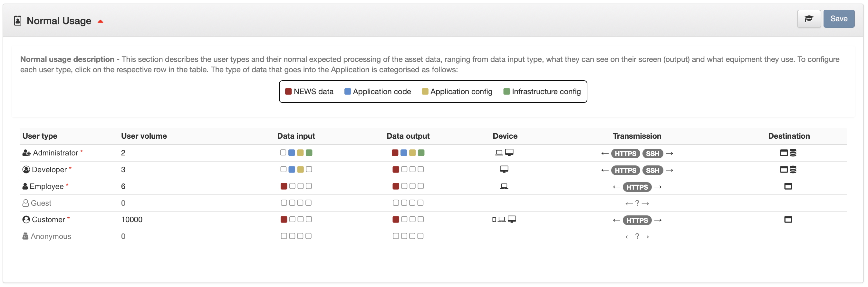Click the desktop device icon in Developer row
Image resolution: width=868 pixels, height=287 pixels.
[x=504, y=169]
